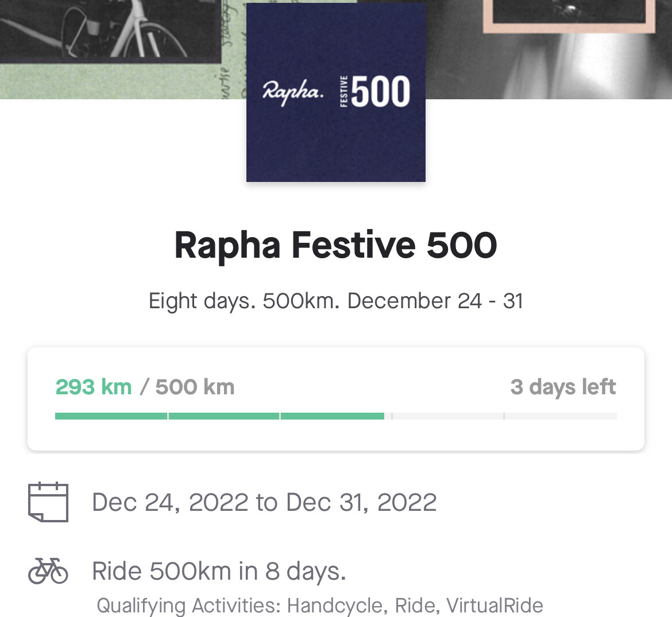Image resolution: width=672 pixels, height=617 pixels.
Task: Click the calendar icon beside challenge dates
Action: pyautogui.click(x=48, y=502)
